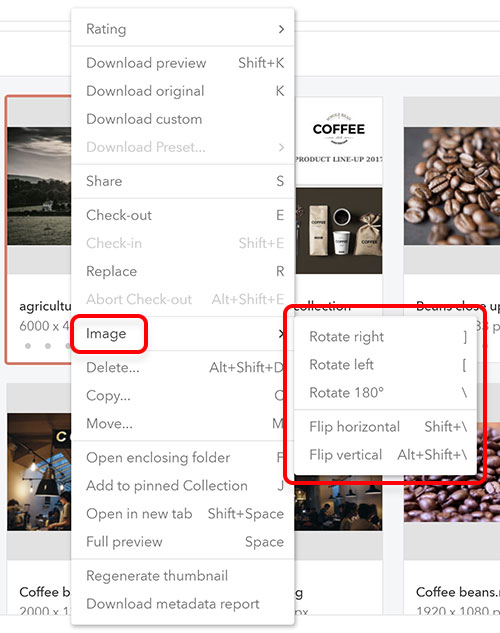Open the Image submenu item
This screenshot has height=633, width=500.
(183, 333)
